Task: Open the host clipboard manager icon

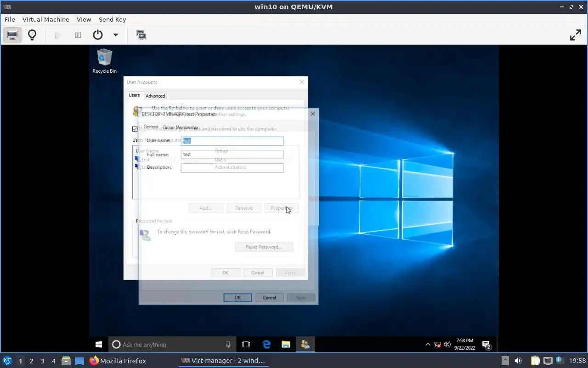Action: click(535, 361)
